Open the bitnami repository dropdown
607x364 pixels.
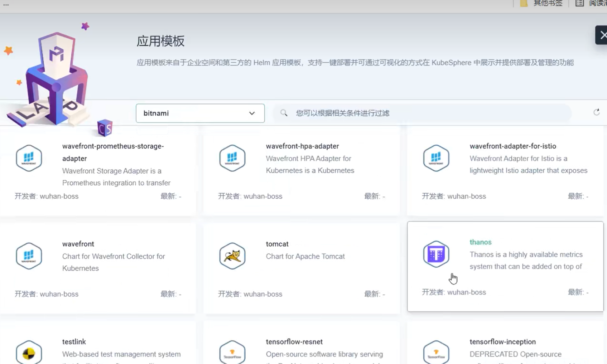pos(200,113)
